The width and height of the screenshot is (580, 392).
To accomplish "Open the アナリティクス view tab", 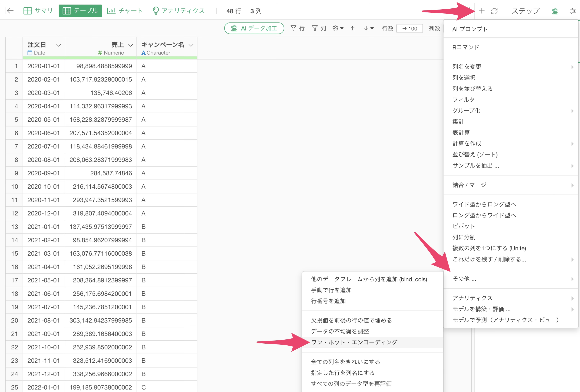I will click(179, 11).
